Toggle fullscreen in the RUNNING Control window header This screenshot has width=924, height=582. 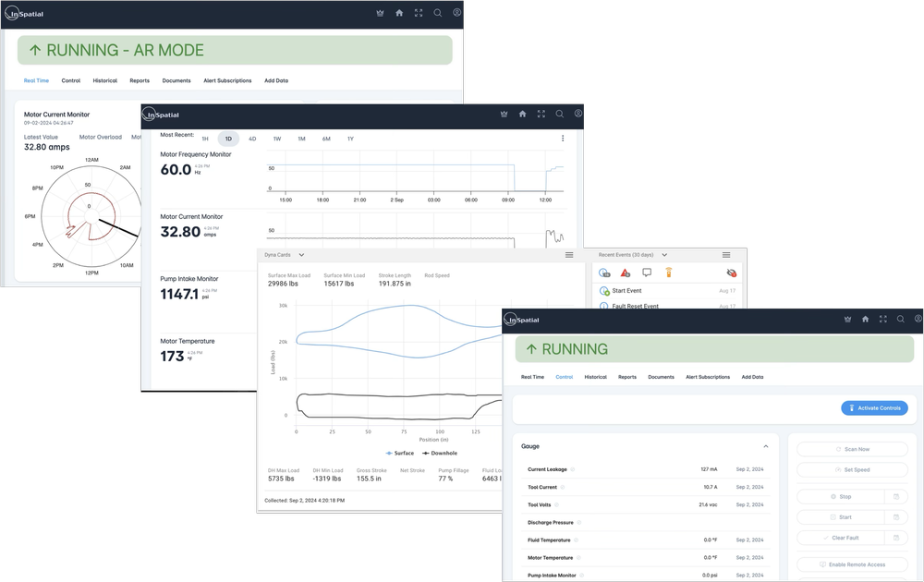click(882, 320)
